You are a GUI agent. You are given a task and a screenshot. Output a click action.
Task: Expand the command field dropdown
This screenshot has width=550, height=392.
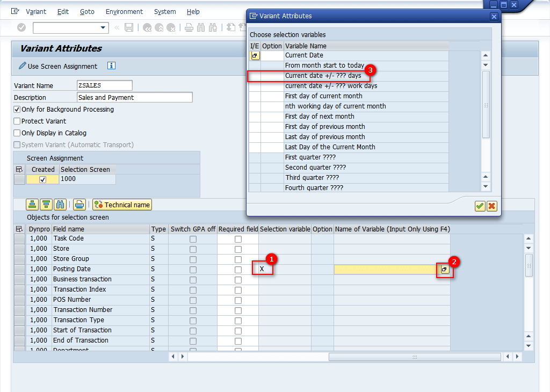pos(104,27)
